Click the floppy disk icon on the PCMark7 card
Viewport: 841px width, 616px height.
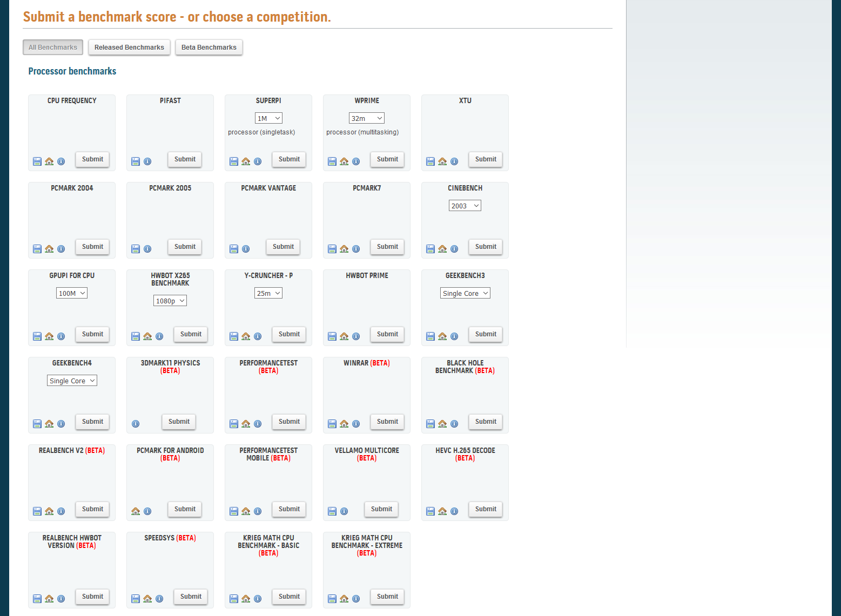click(332, 249)
